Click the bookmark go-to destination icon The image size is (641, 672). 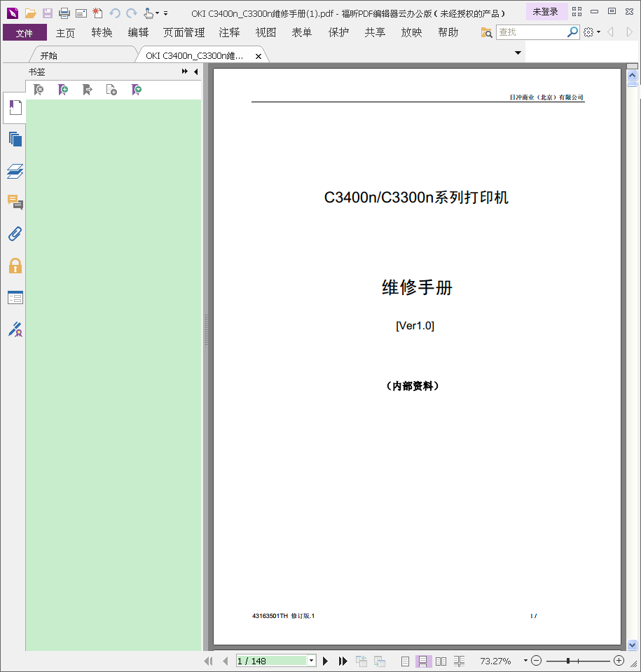88,90
